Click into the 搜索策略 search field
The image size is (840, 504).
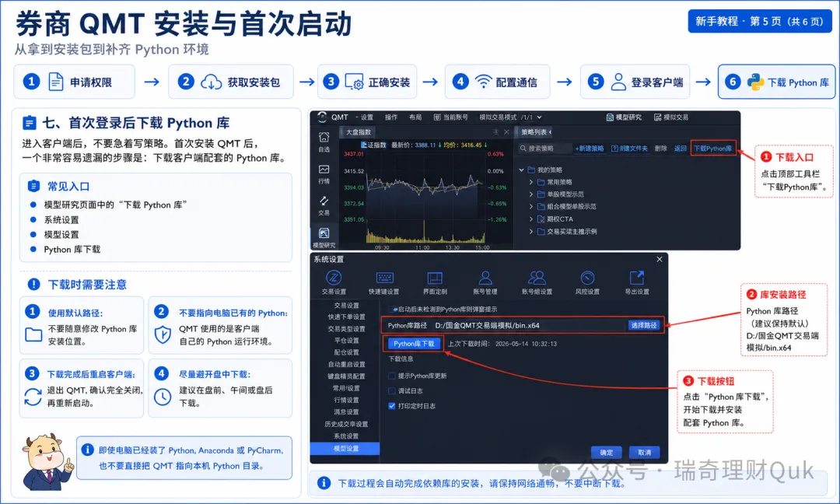544,149
